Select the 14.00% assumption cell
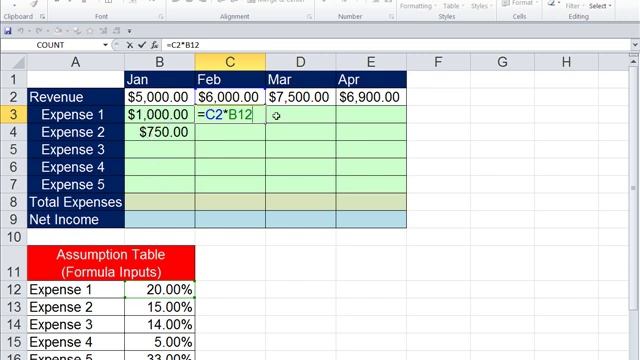The image size is (640, 360). click(160, 324)
